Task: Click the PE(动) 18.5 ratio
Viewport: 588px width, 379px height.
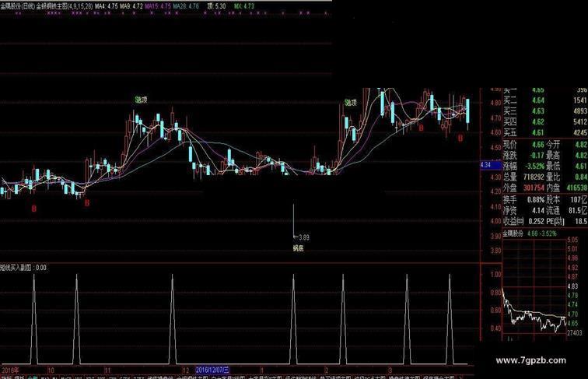Action: coord(581,221)
